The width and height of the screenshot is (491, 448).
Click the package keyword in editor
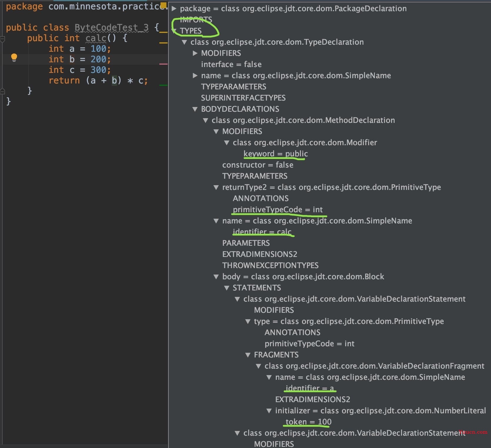click(24, 6)
